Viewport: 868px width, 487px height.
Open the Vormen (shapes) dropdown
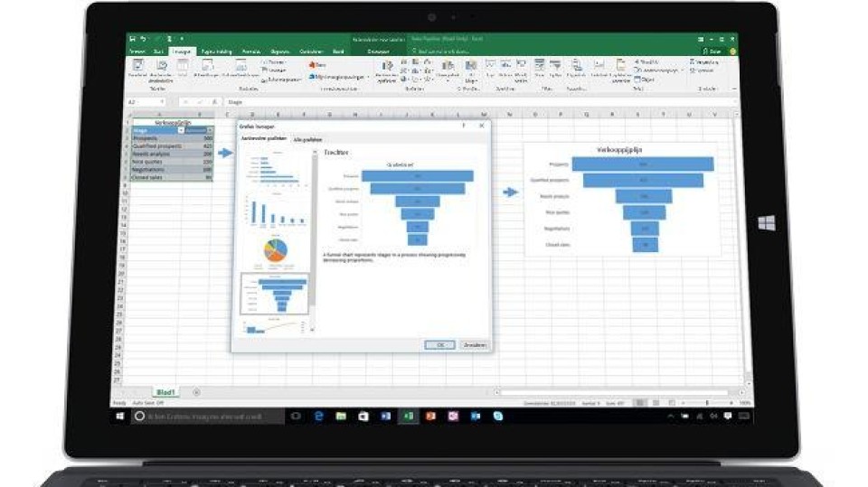point(274,62)
